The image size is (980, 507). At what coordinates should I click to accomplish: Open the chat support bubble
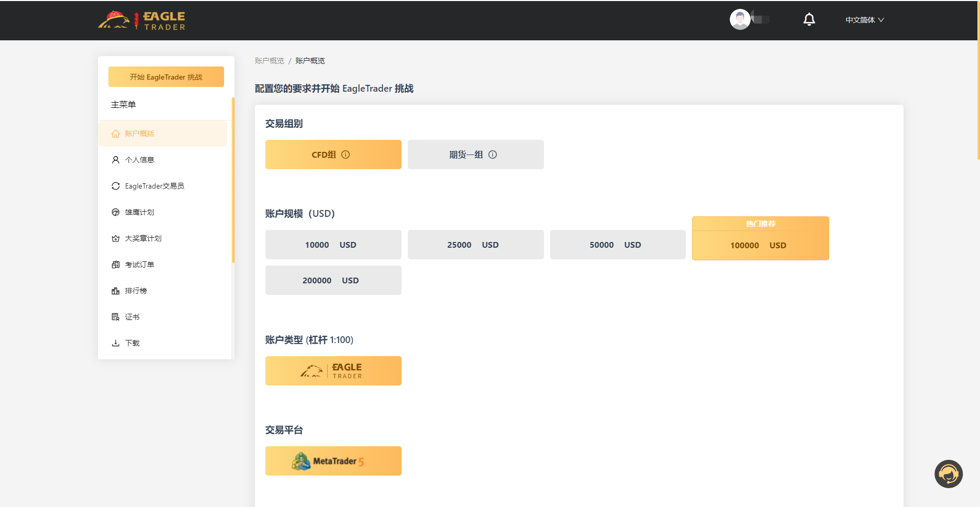click(x=949, y=474)
